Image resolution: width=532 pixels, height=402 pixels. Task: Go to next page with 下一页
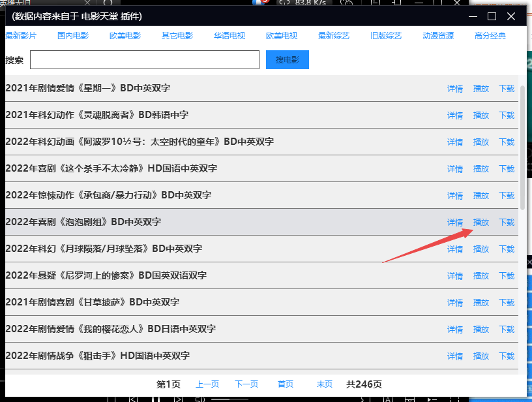click(246, 384)
